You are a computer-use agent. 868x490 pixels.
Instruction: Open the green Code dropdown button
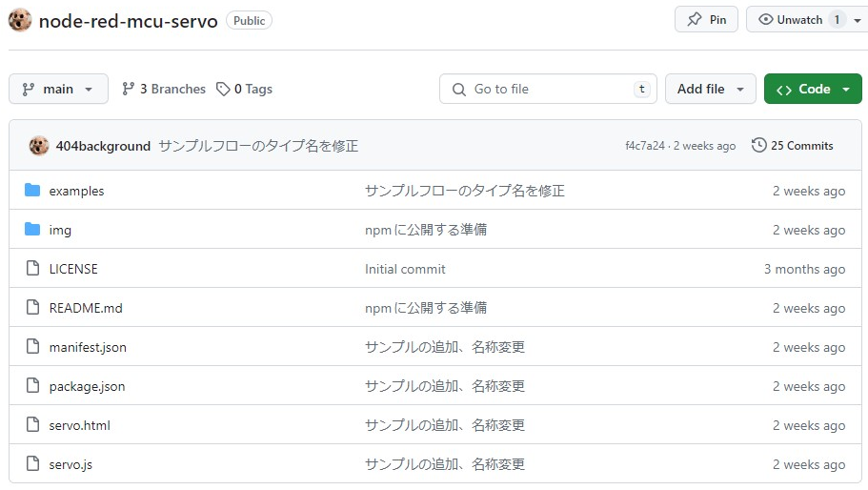(813, 89)
